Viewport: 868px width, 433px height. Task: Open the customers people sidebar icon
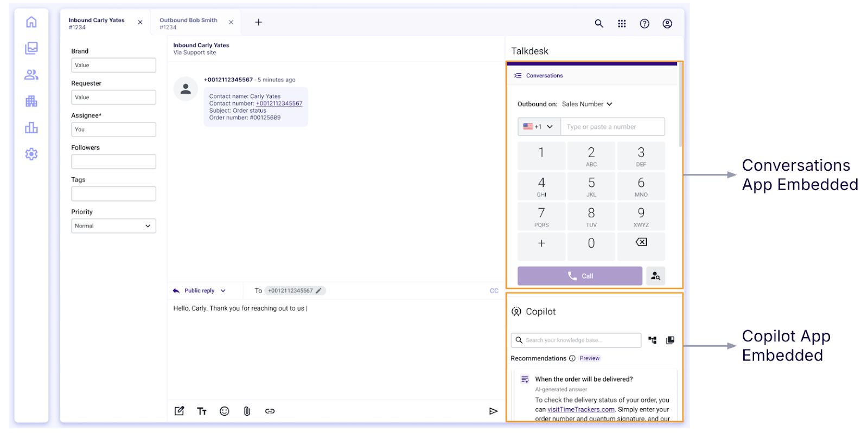coord(31,75)
